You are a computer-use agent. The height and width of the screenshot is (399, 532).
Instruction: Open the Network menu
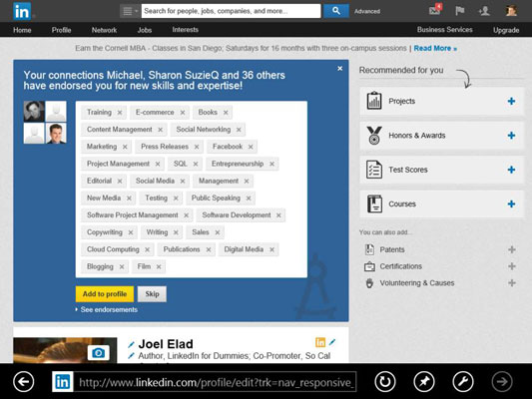point(104,30)
